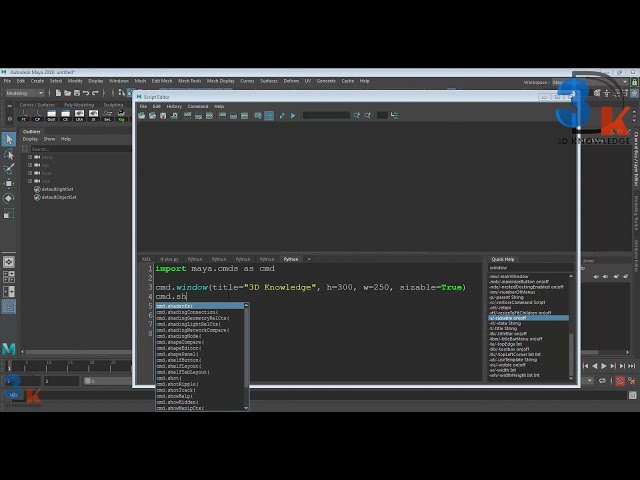Choose cmd.showHelp( from autocomplete list

point(175,396)
